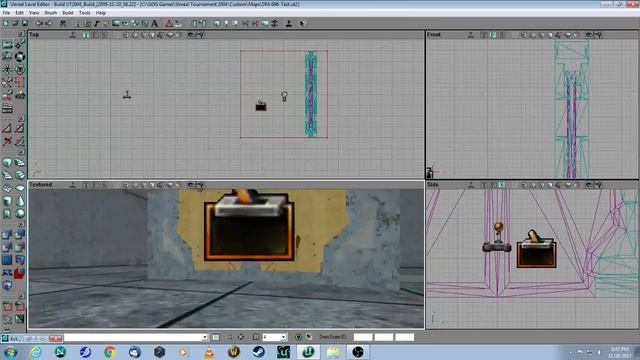
Task: Launch Play Map joystick icon in toolbar
Action: 289,24
